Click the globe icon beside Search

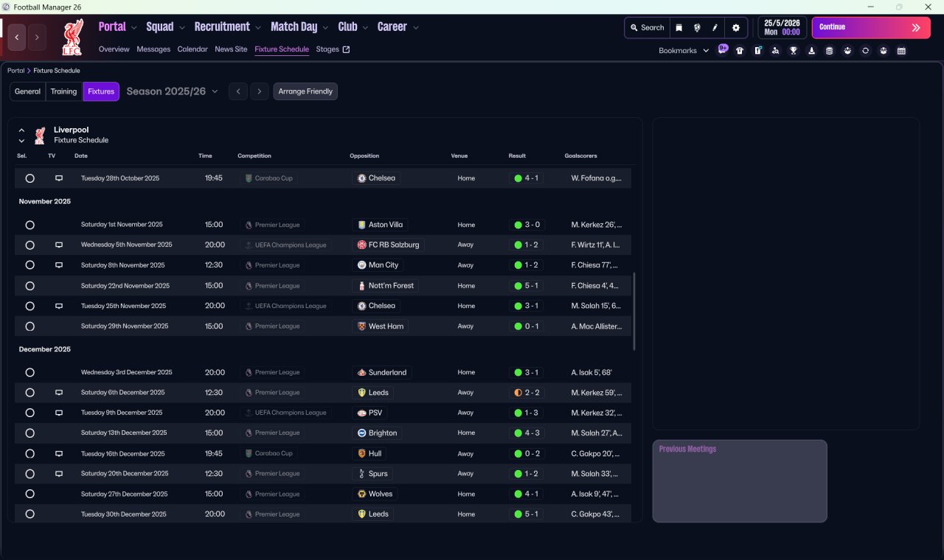coord(697,28)
